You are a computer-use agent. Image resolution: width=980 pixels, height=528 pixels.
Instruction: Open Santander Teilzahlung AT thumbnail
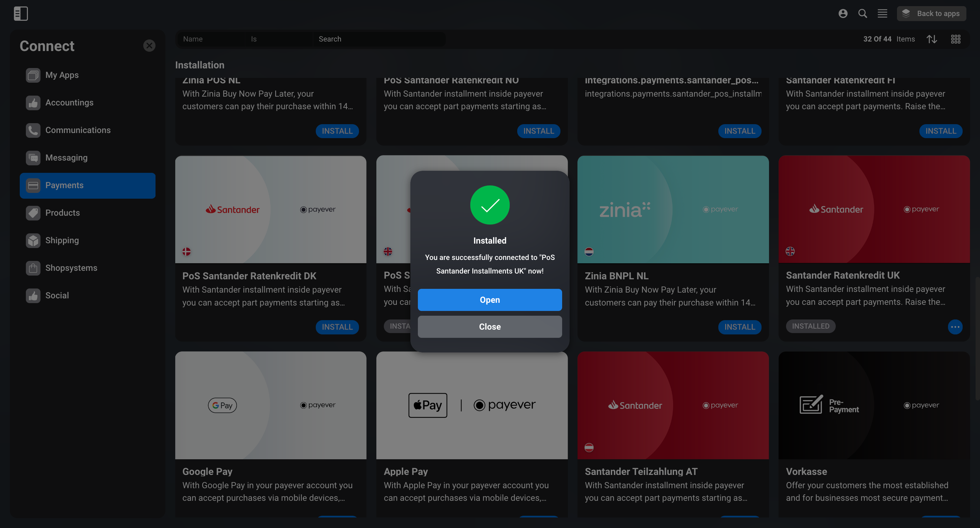(673, 406)
